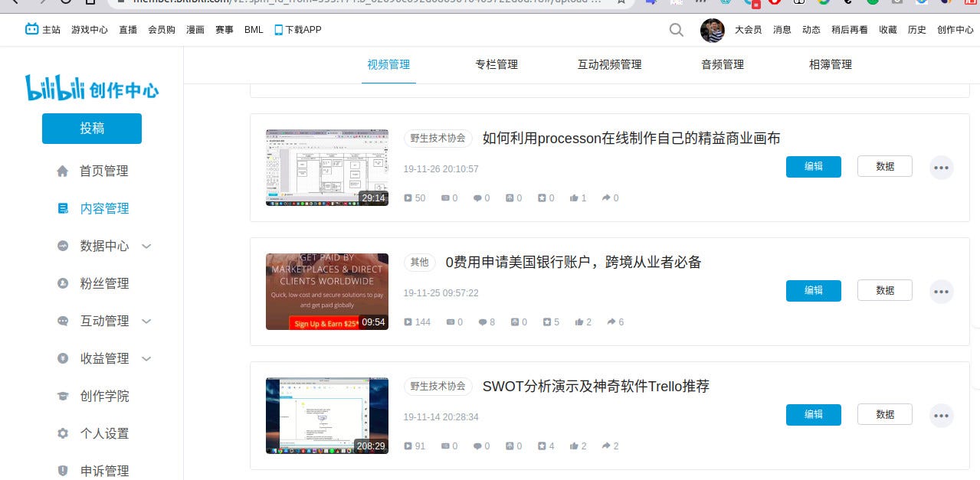The image size is (980, 480).
Task: Open the user avatar in the top bar
Action: (x=712, y=31)
